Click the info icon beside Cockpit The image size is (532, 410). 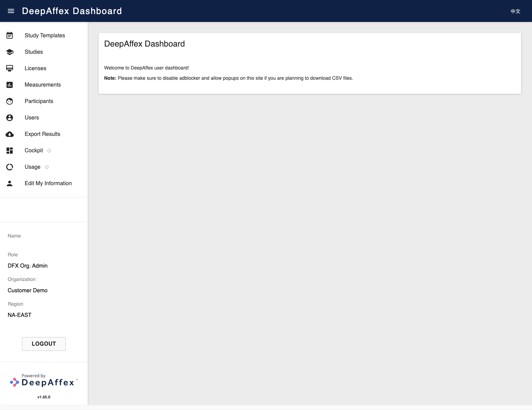49,151
